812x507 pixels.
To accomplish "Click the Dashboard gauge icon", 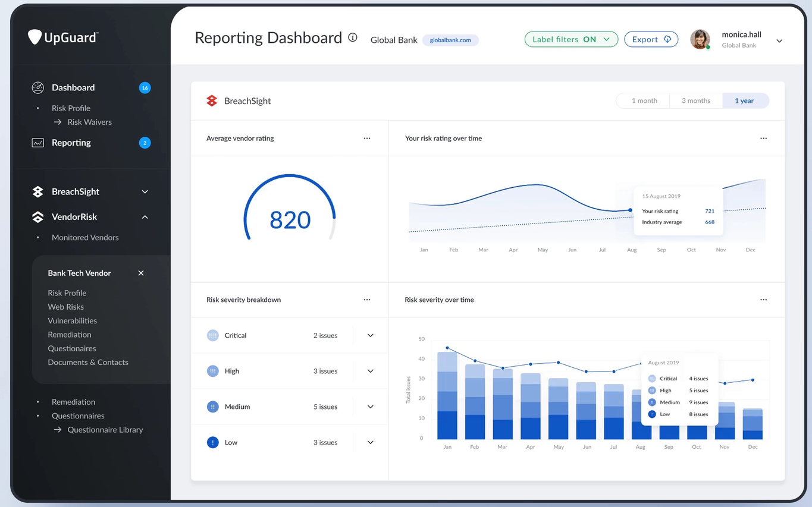I will point(37,88).
